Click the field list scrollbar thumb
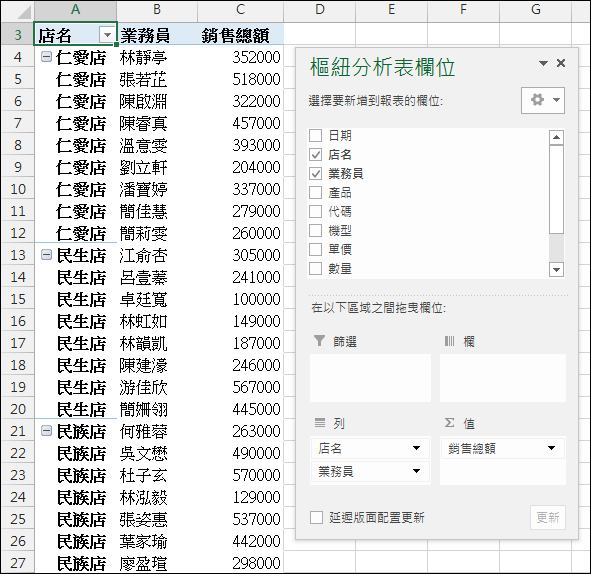Viewport: 591px width, 574px height. [556, 189]
